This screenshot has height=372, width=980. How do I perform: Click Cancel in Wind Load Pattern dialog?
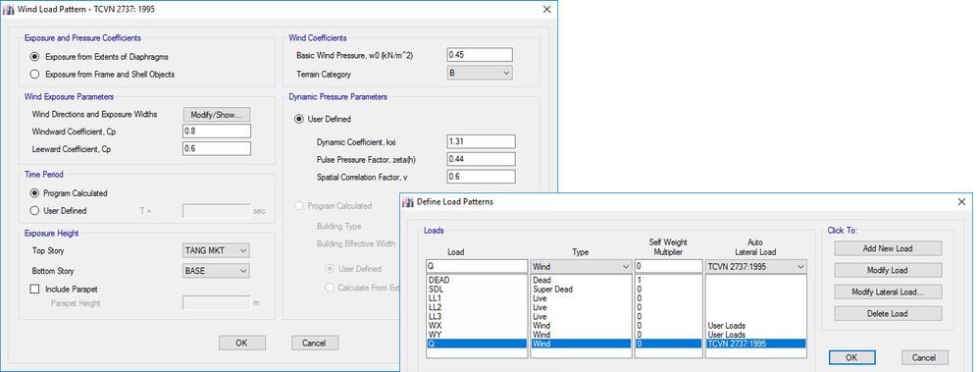pos(314,343)
